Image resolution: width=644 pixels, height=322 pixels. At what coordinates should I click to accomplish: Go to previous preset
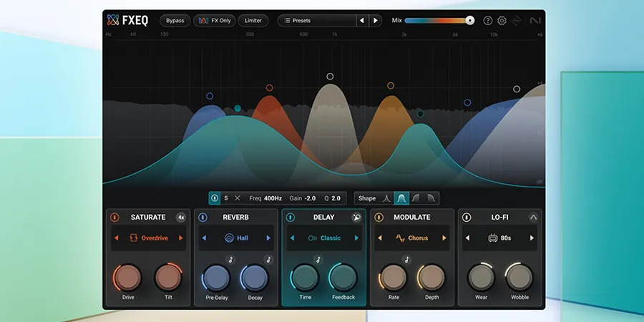(362, 21)
